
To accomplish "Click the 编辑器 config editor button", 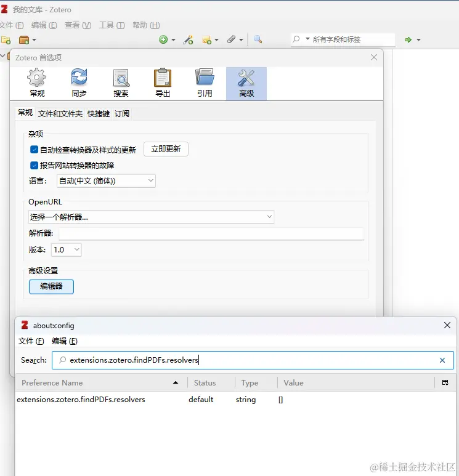I will [x=51, y=286].
